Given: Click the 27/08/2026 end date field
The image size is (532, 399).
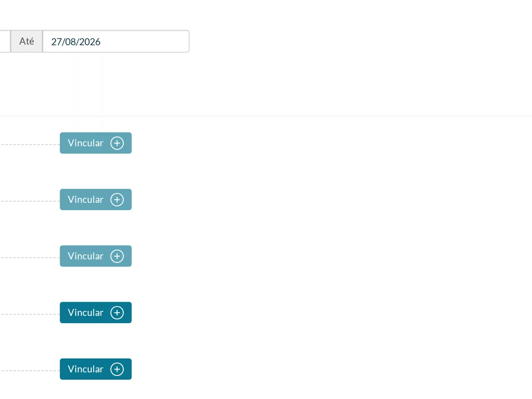Looking at the screenshot, I should point(116,42).
